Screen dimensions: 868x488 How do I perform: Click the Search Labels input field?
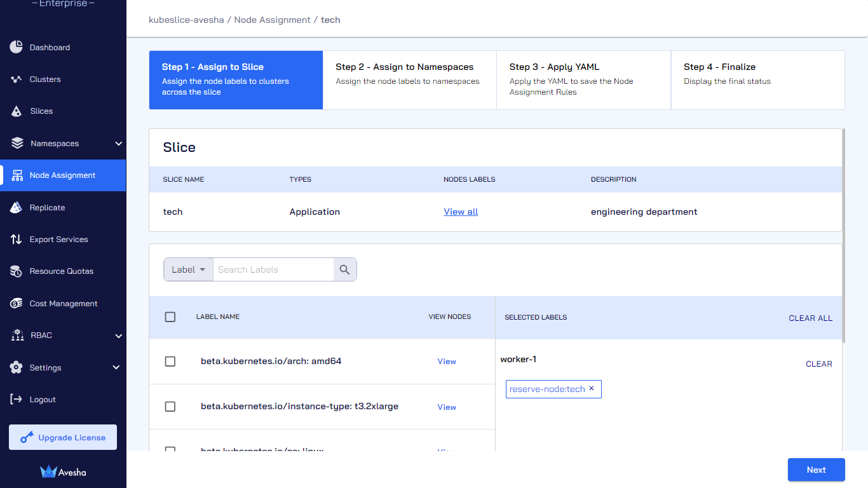point(273,269)
